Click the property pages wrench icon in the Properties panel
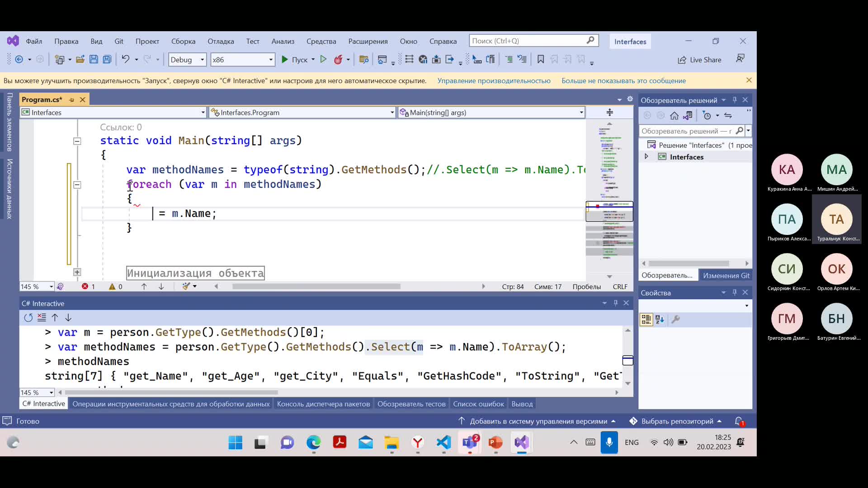This screenshot has width=868, height=488. coord(676,319)
